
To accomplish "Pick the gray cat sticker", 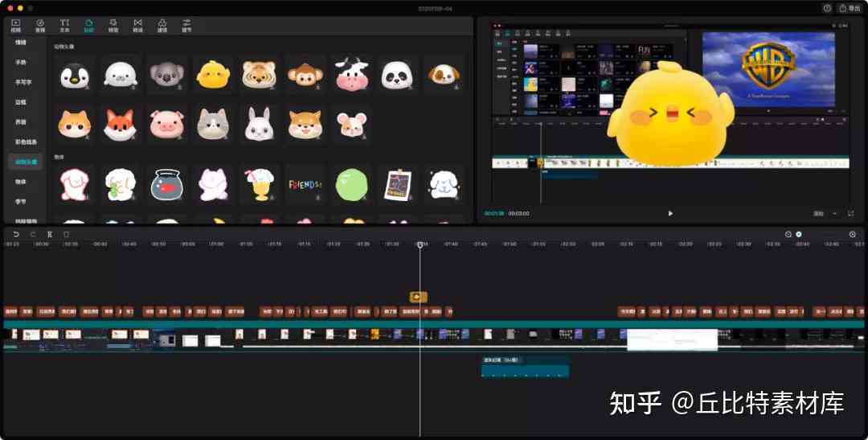I will click(213, 124).
